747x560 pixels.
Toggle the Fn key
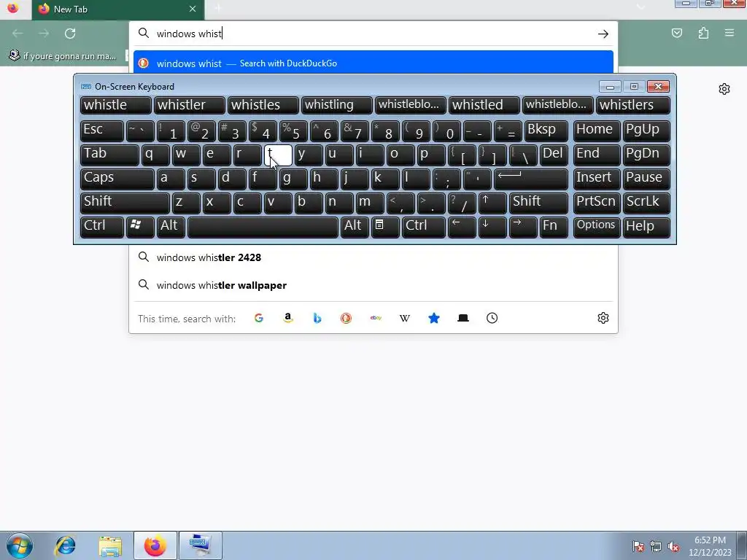tap(554, 227)
